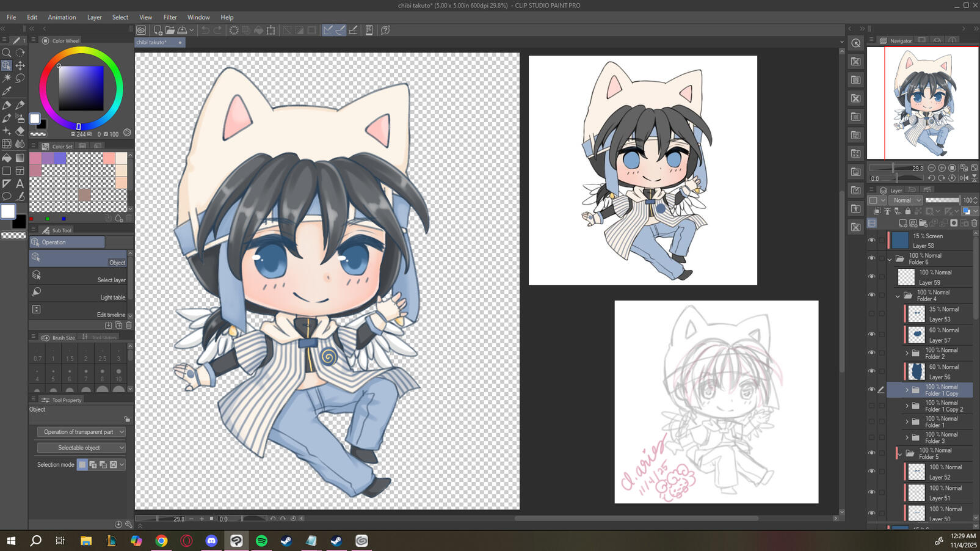Open Spotify from the Windows taskbar
The height and width of the screenshot is (551, 980).
coord(261,541)
